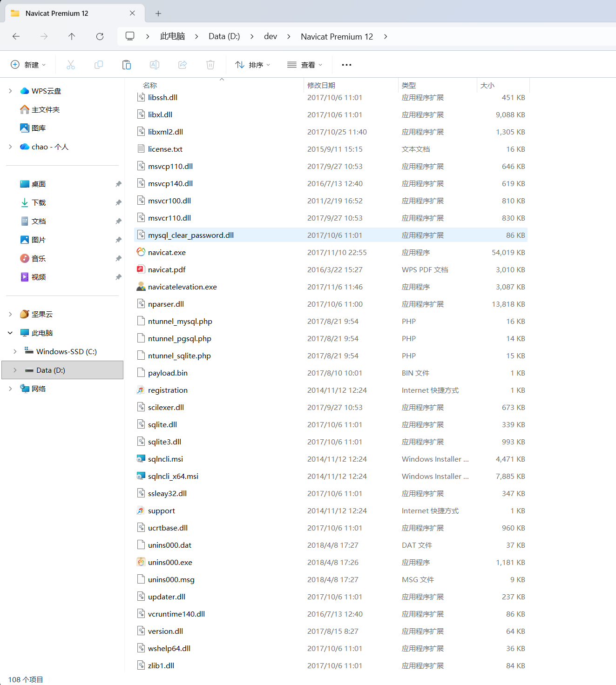Sort by the 大小 column header
Image resolution: width=616 pixels, height=685 pixels.
click(x=487, y=85)
